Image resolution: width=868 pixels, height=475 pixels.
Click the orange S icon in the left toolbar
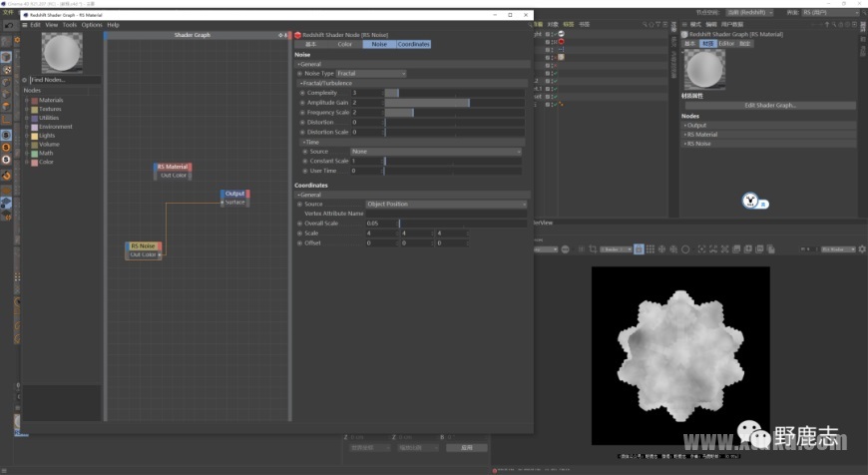pyautogui.click(x=6, y=148)
